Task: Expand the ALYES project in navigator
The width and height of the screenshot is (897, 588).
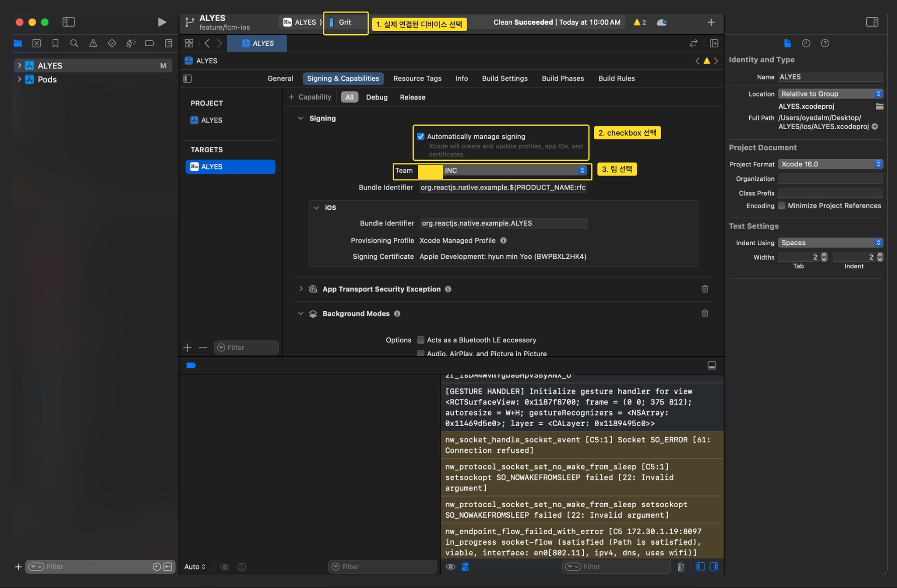Action: point(19,65)
